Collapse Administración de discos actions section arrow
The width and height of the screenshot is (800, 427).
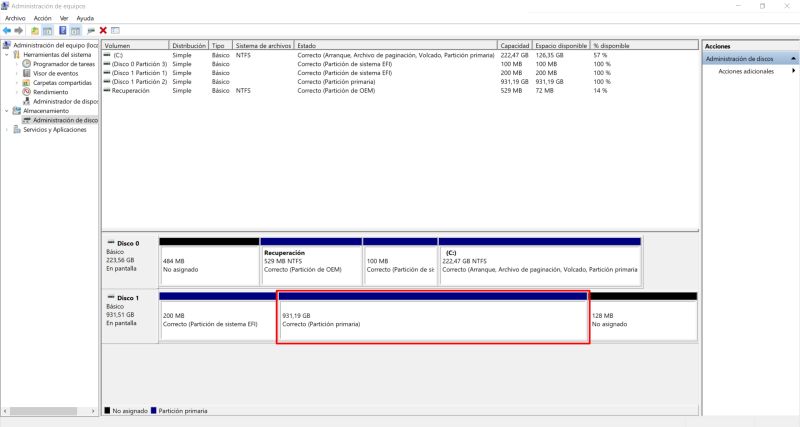793,59
